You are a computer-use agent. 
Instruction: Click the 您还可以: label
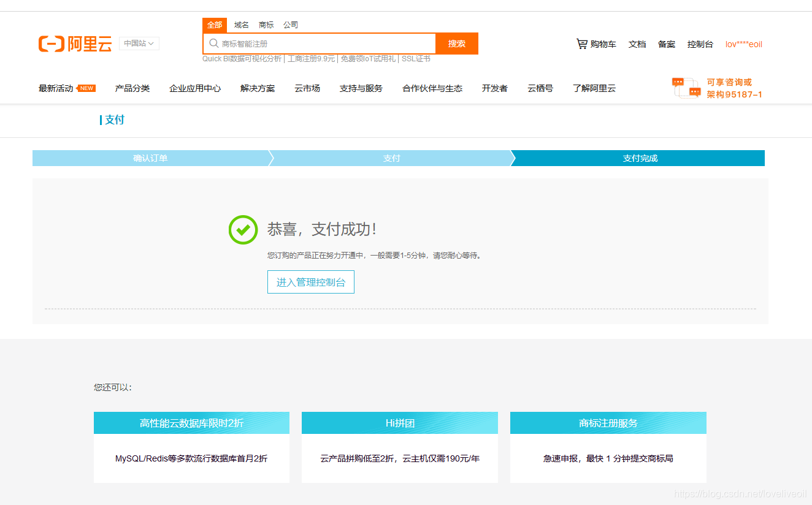point(113,387)
